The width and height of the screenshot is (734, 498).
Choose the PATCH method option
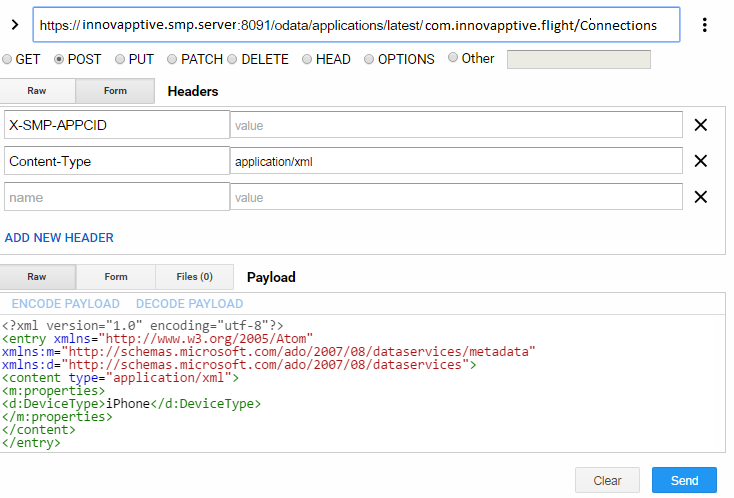[x=172, y=59]
